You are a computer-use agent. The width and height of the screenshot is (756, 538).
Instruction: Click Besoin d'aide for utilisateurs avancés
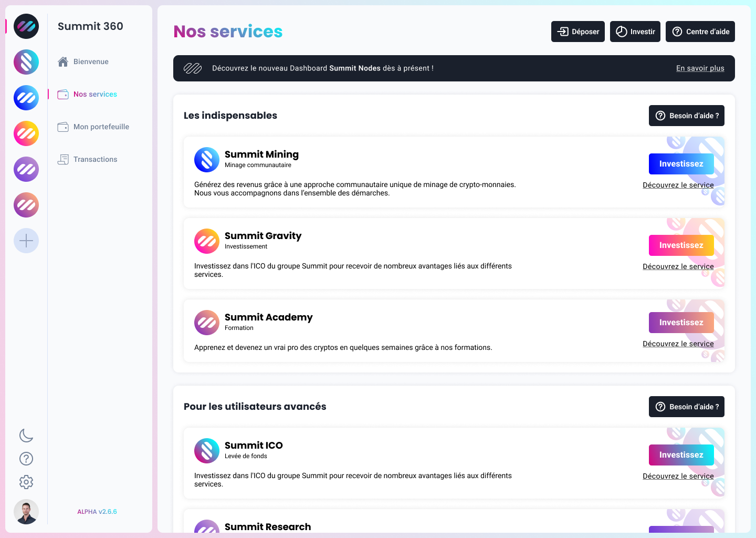pyautogui.click(x=687, y=407)
